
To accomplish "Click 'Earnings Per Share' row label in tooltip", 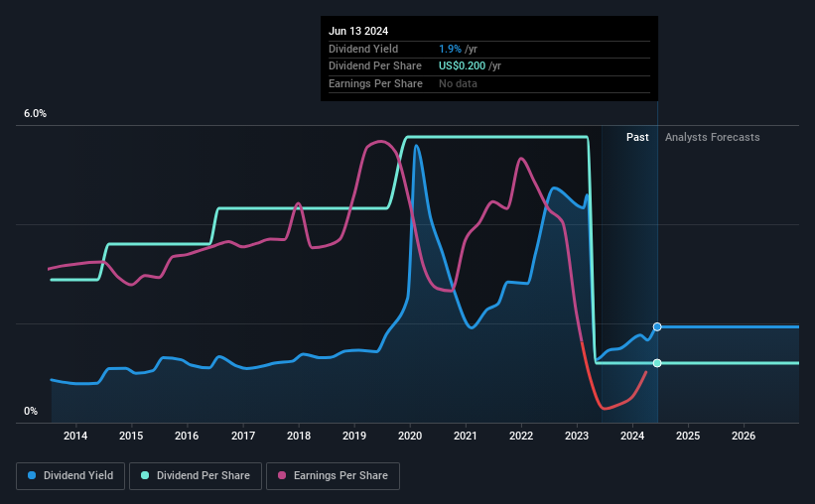I will pos(376,83).
